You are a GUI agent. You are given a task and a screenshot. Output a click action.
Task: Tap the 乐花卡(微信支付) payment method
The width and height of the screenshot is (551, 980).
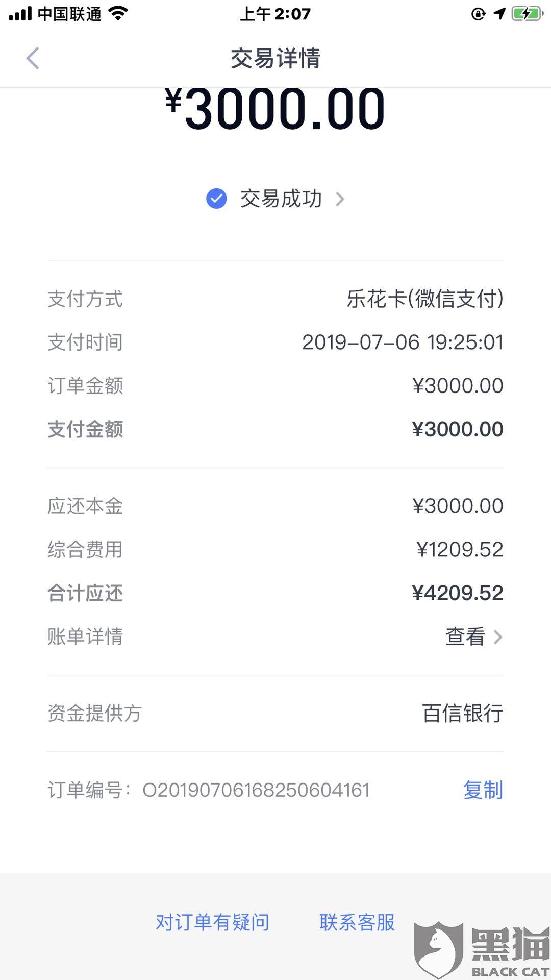[x=425, y=299]
